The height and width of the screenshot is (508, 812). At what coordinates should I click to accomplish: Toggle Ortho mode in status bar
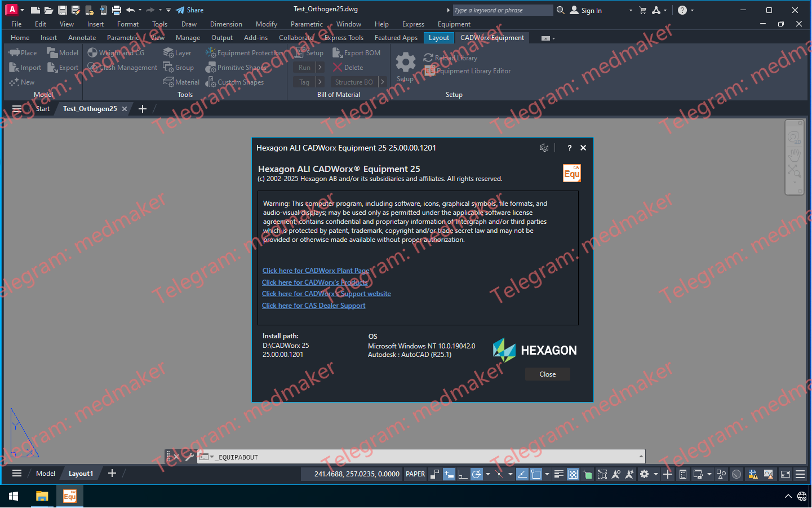[x=463, y=474]
